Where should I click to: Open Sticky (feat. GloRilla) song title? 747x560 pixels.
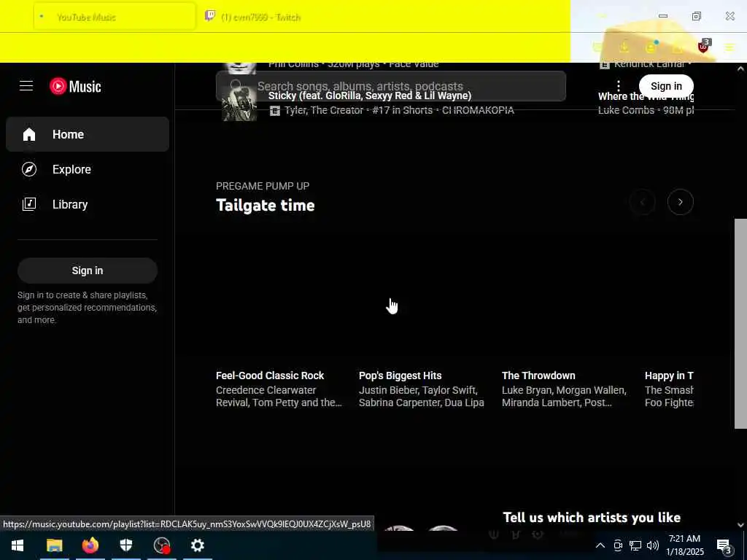pos(370,96)
